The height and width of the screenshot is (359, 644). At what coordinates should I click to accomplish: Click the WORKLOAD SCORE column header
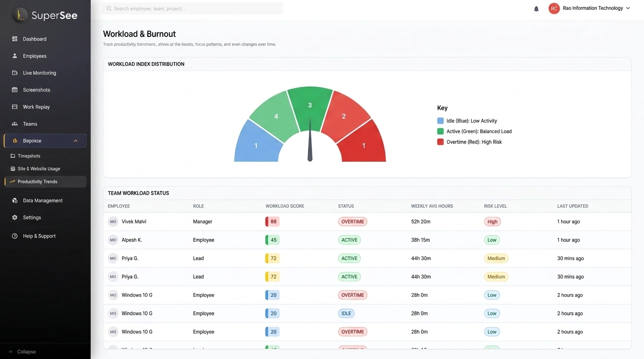coord(285,206)
